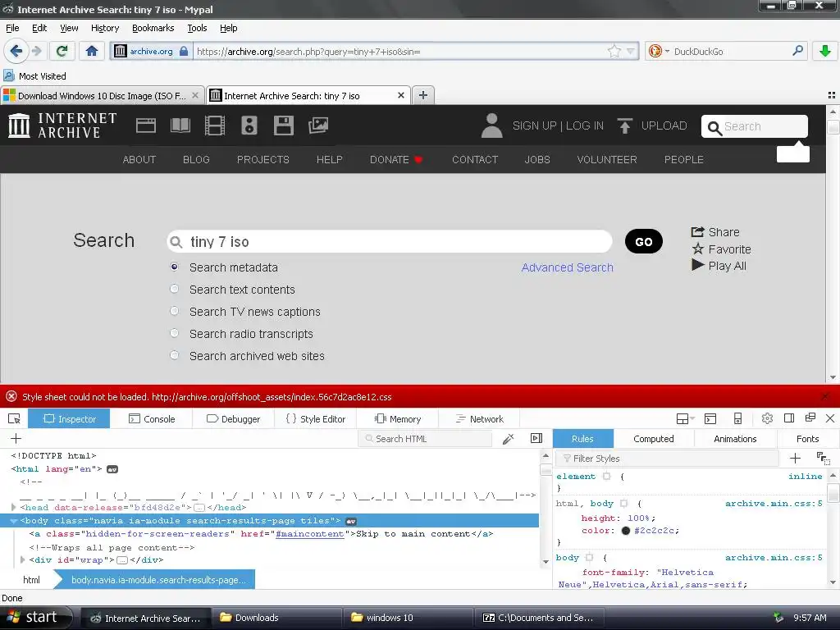The image size is (840, 630).
Task: Switch to the Network tab
Action: (479, 419)
